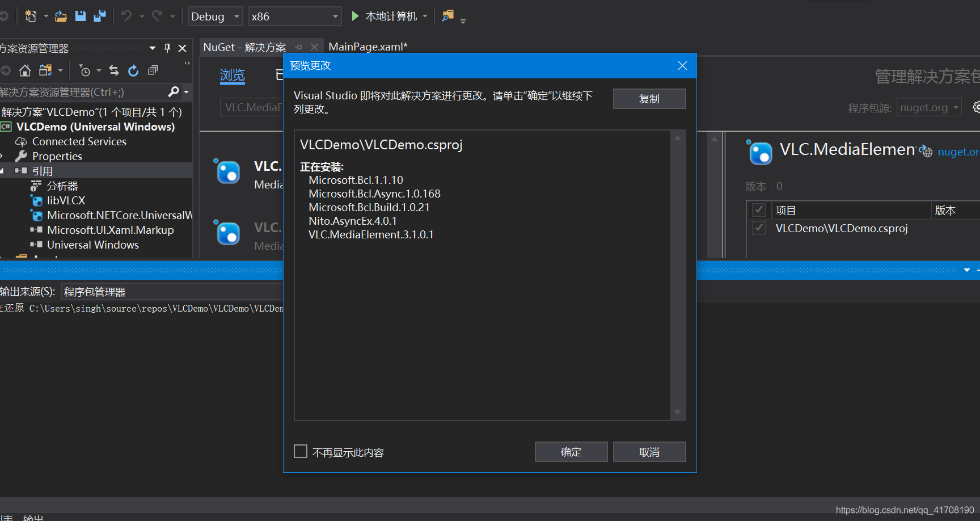The width and height of the screenshot is (980, 521).
Task: Select the 浏览 tab in NuGet manager
Action: (x=233, y=75)
